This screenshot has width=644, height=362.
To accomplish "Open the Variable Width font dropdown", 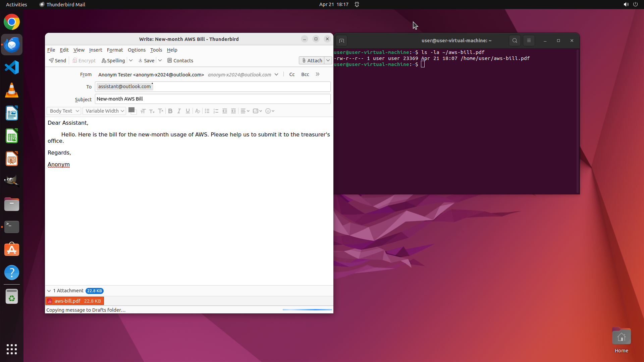I will pos(104,111).
